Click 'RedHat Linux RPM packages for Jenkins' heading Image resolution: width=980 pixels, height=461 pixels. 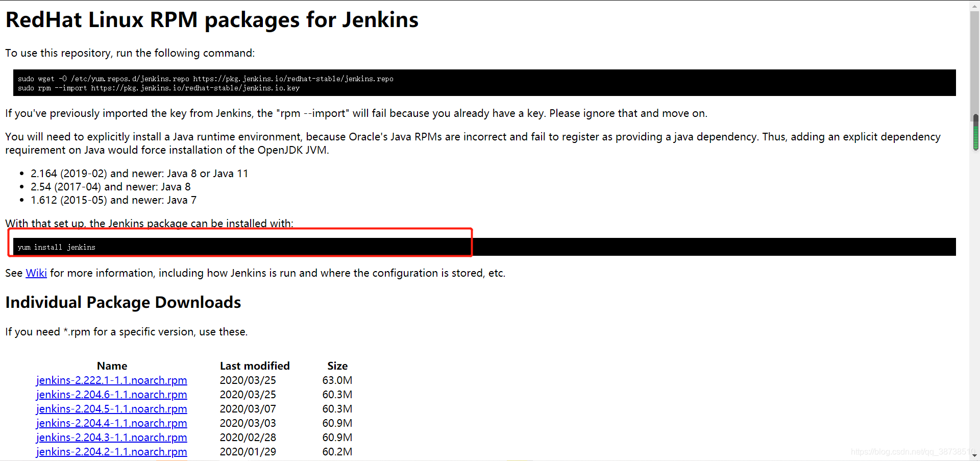pyautogui.click(x=212, y=20)
